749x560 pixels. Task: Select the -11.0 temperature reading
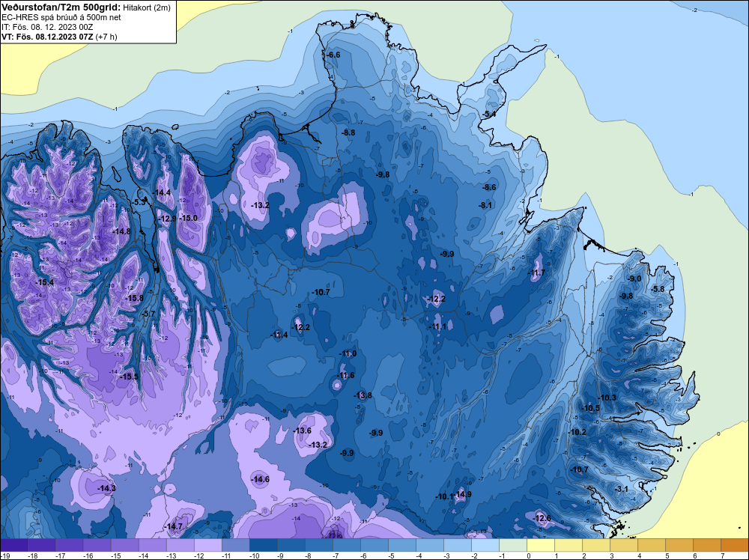click(x=348, y=354)
